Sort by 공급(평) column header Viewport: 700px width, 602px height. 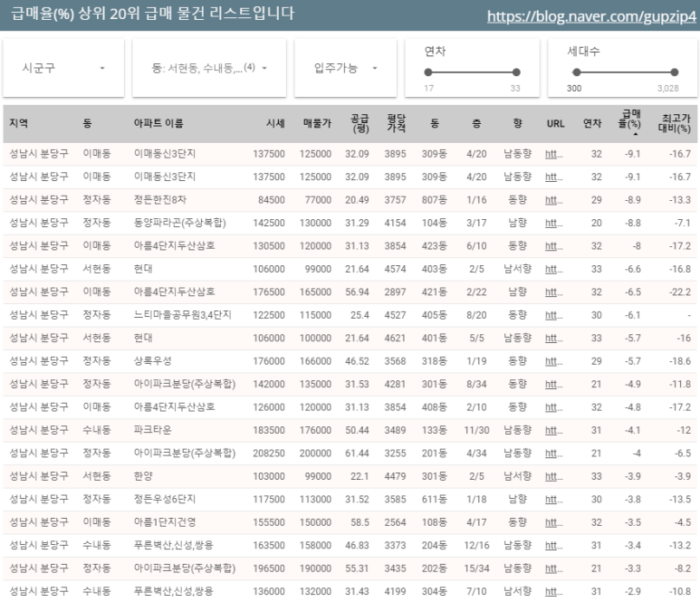point(360,123)
